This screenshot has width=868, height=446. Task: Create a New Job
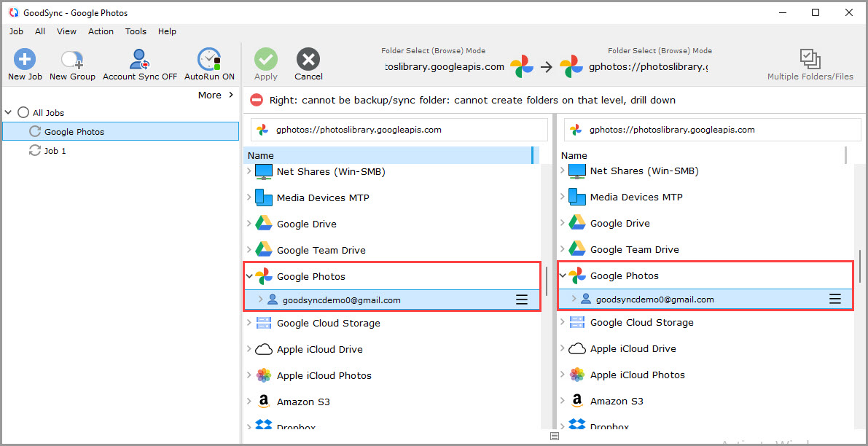(x=24, y=63)
